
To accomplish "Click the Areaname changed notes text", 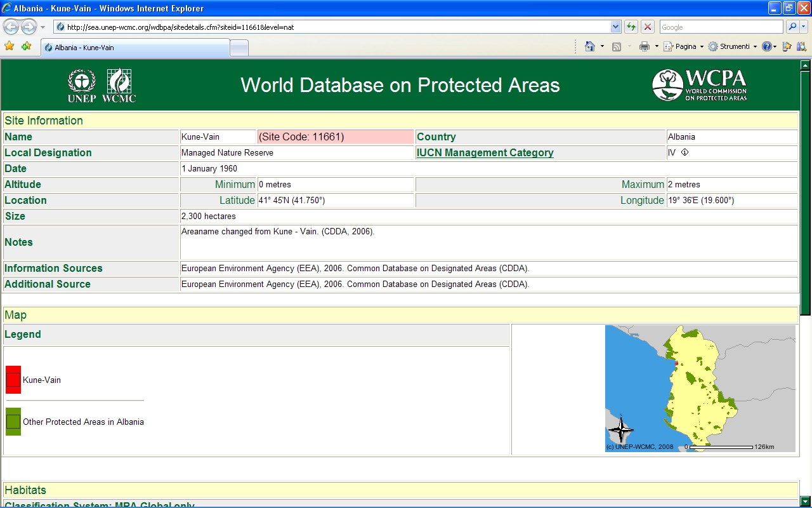I will tap(278, 232).
